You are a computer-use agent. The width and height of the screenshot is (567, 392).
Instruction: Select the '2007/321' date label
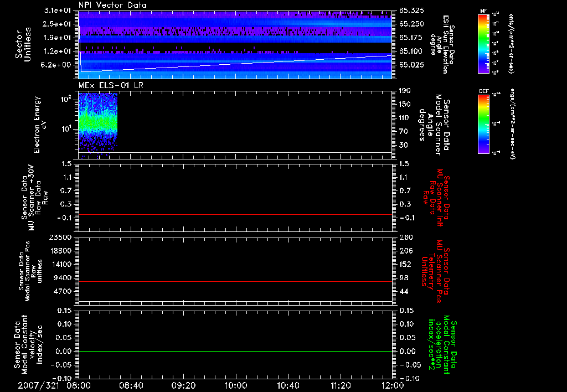[x=38, y=385]
